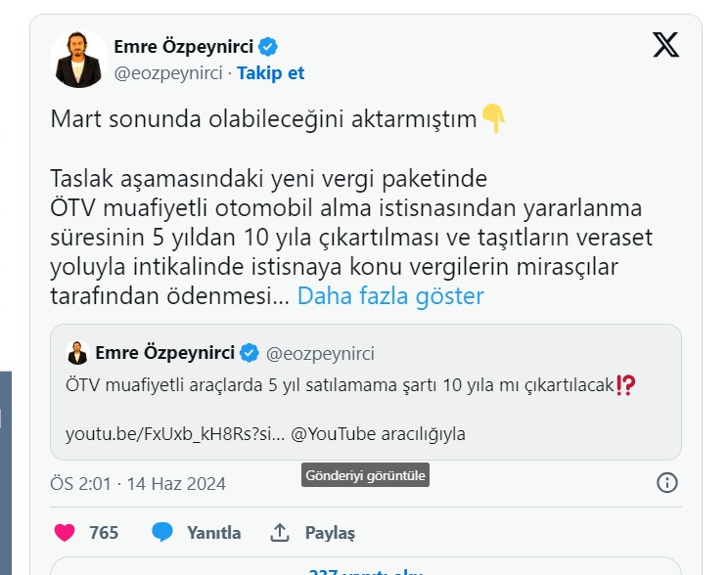Click the X logo in the corner

665,45
